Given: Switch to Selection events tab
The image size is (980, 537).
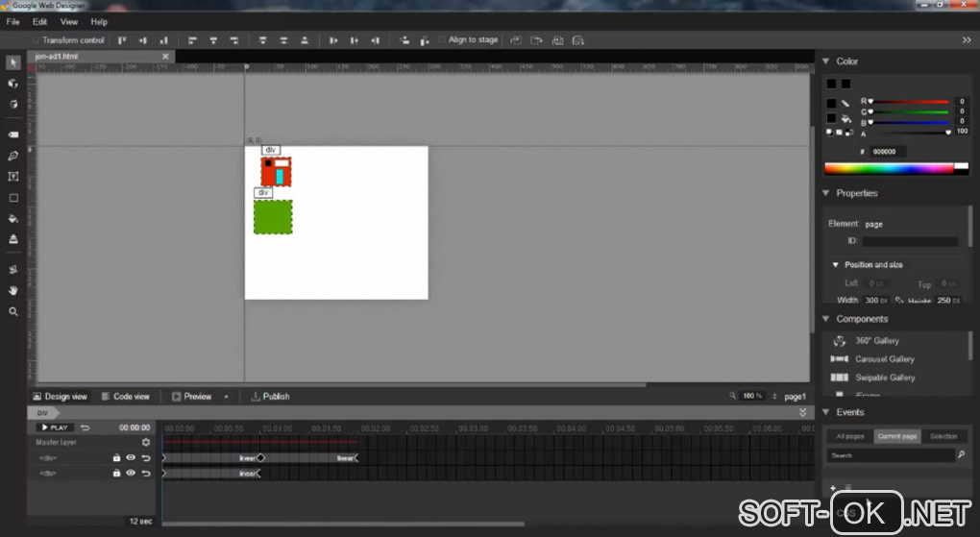Looking at the screenshot, I should coord(943,436).
